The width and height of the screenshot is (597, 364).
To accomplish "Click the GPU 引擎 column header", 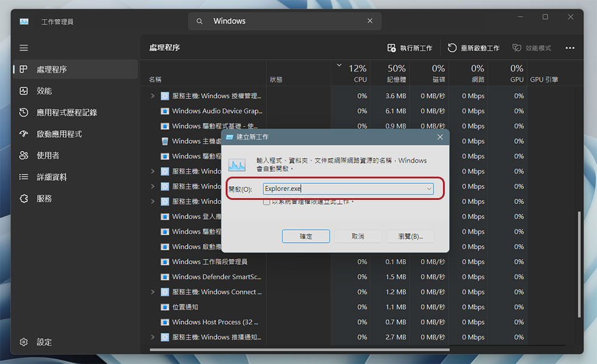I will pos(544,79).
